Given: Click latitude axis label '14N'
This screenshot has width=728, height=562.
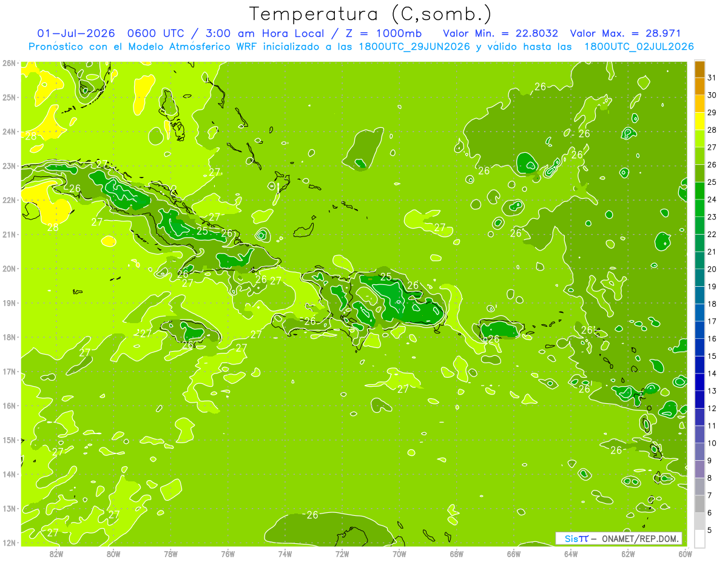Looking at the screenshot, I should tap(8, 474).
